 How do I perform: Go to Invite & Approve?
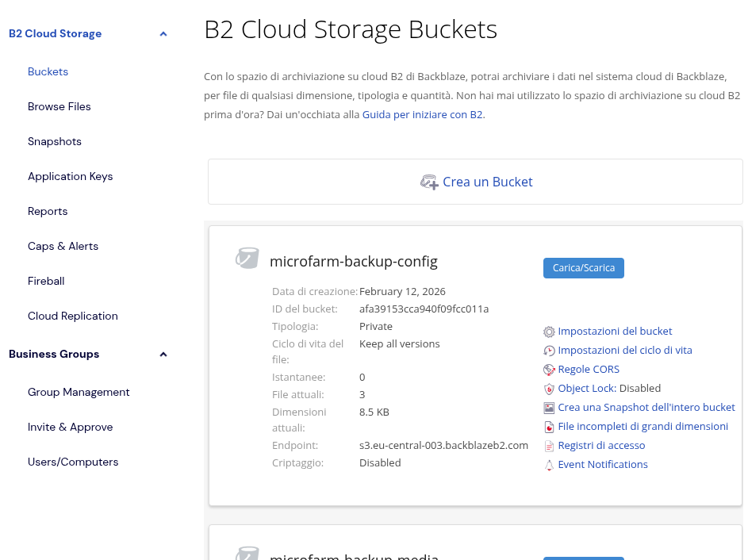70,427
